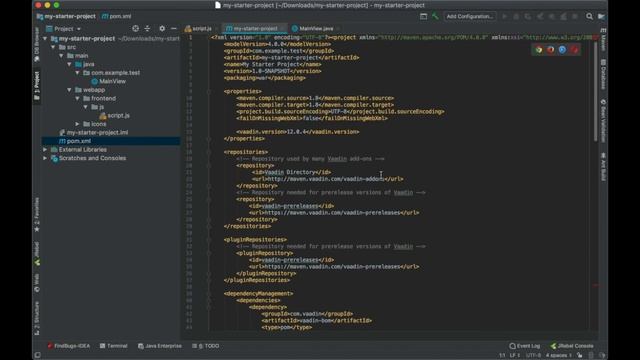Open in Opera browser icon in editor
This screenshot has height=360, width=640.
(574, 50)
